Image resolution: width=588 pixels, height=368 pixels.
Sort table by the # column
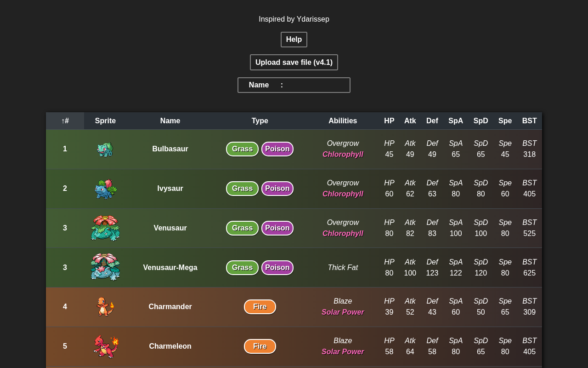click(x=65, y=121)
